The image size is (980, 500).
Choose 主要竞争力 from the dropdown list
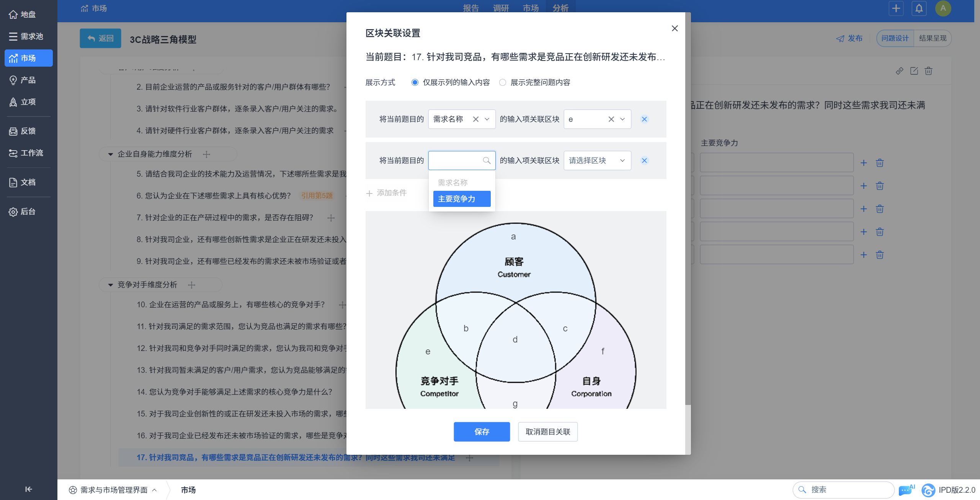(462, 199)
